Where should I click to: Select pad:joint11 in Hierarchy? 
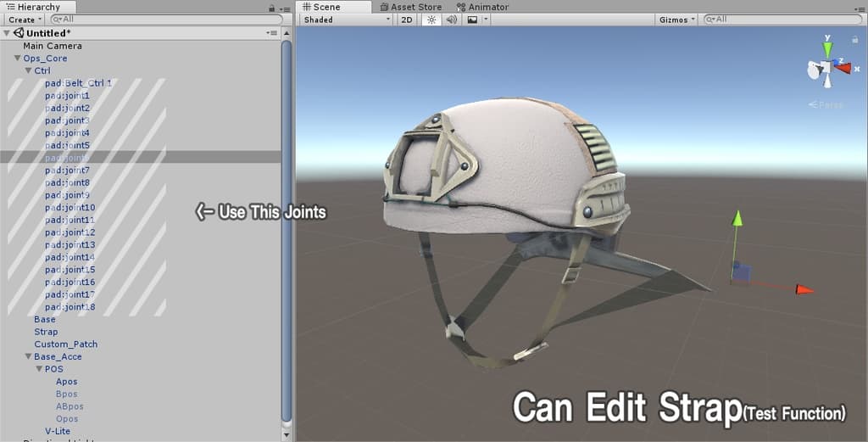click(x=70, y=220)
